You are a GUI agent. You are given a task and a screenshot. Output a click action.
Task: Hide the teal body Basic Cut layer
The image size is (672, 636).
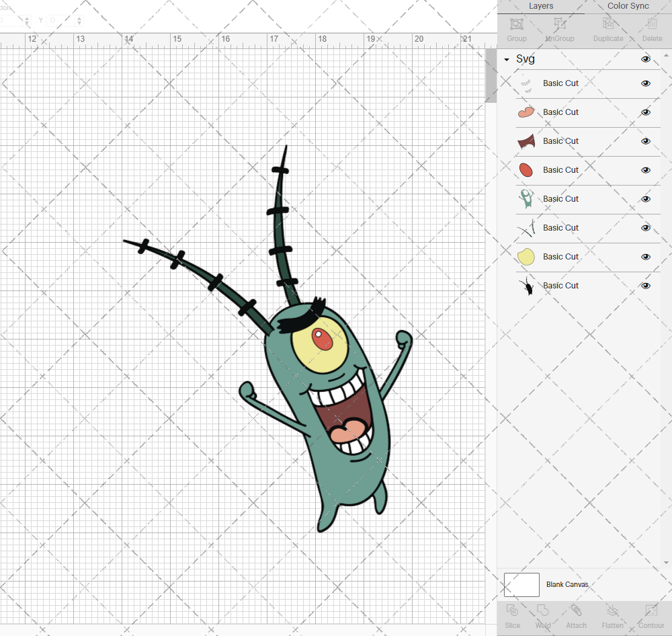coord(645,199)
